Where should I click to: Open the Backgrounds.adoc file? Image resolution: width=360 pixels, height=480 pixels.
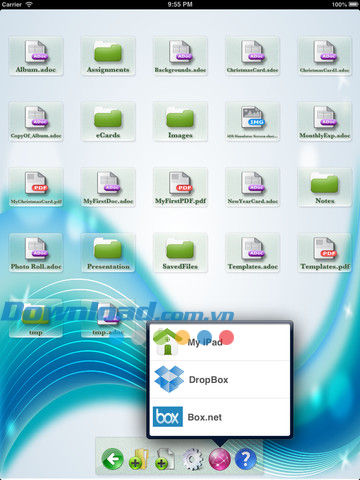180,56
